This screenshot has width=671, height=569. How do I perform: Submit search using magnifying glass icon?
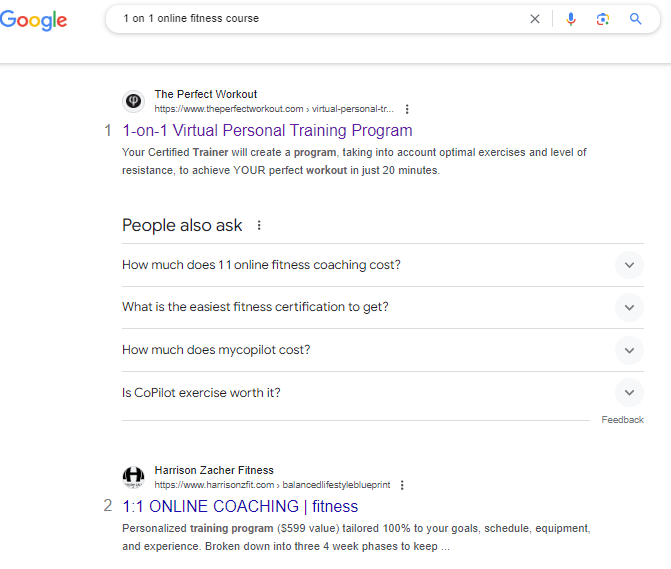tap(635, 19)
